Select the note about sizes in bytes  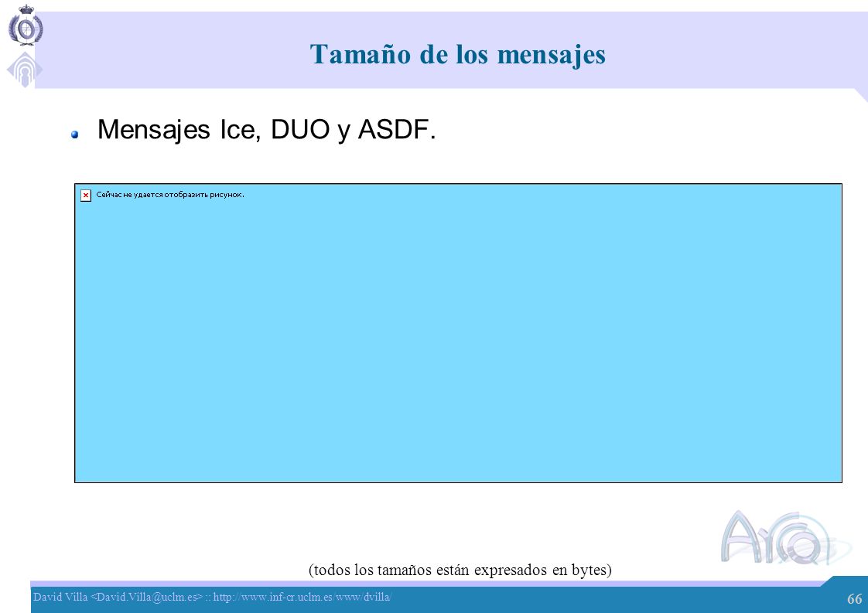point(460,570)
